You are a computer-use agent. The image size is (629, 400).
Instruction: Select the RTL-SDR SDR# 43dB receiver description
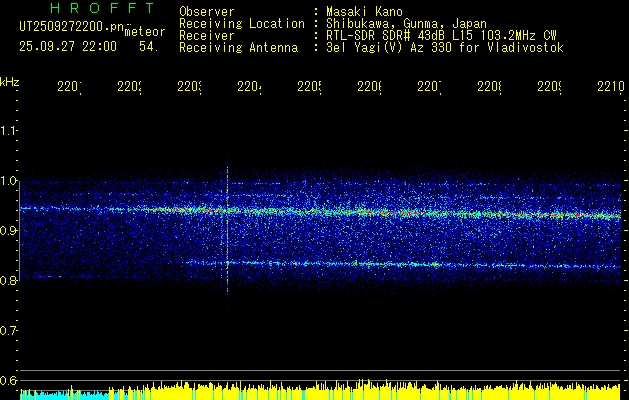(441, 36)
